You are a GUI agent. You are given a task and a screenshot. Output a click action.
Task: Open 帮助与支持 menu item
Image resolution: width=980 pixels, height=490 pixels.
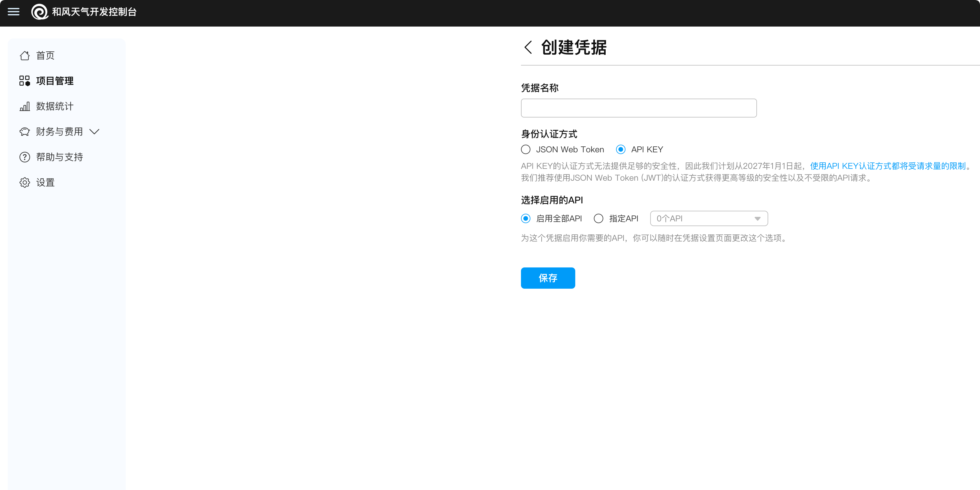pyautogui.click(x=59, y=157)
